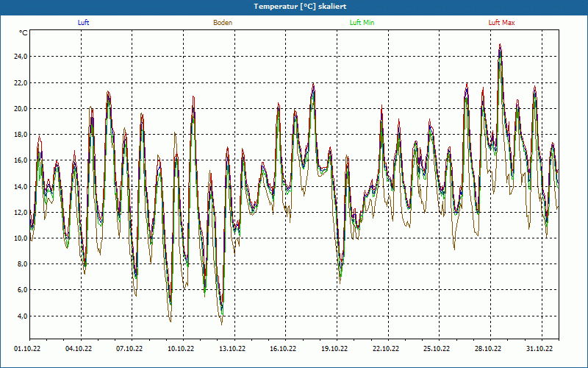Image resolution: width=588 pixels, height=368 pixels.
Task: Click the 22,0 y-axis value
Action: pyautogui.click(x=21, y=82)
